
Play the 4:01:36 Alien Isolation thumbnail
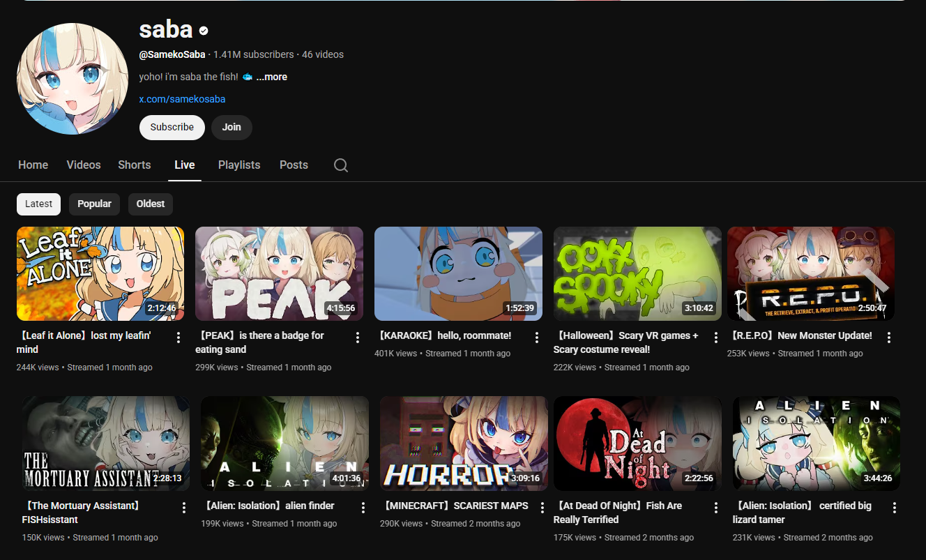(284, 444)
